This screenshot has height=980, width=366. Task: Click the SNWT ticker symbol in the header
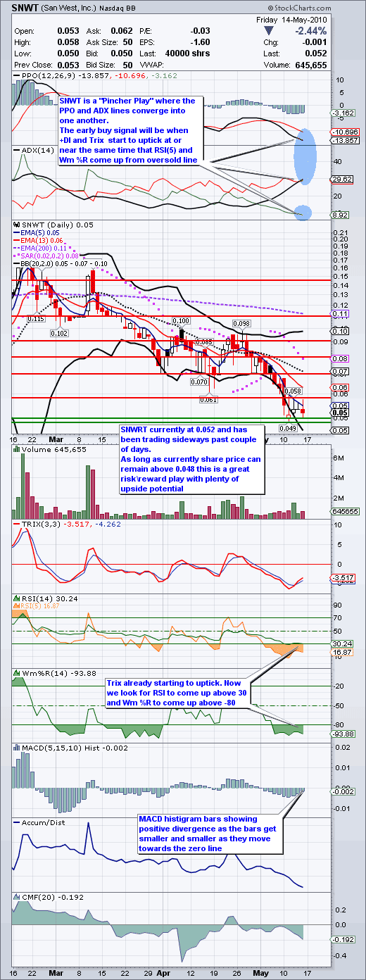click(25, 8)
